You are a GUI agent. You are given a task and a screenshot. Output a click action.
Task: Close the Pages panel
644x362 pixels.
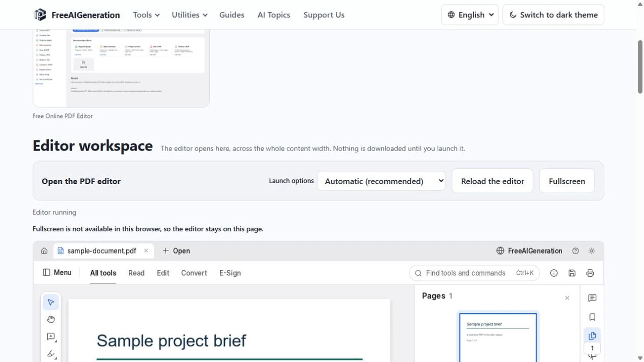567,298
